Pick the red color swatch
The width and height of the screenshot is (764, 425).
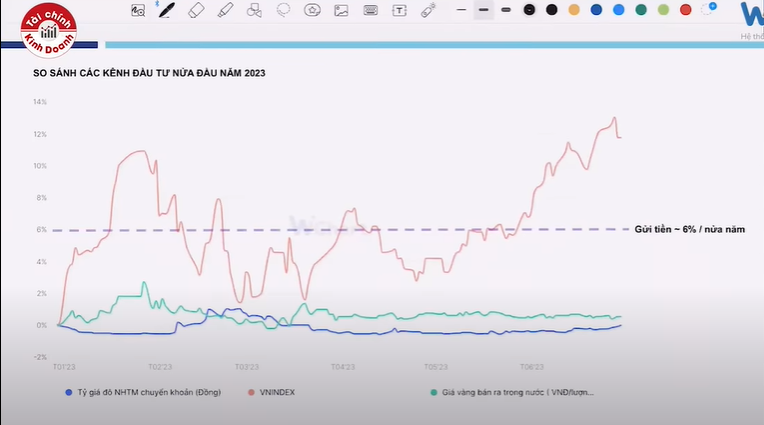click(x=686, y=10)
